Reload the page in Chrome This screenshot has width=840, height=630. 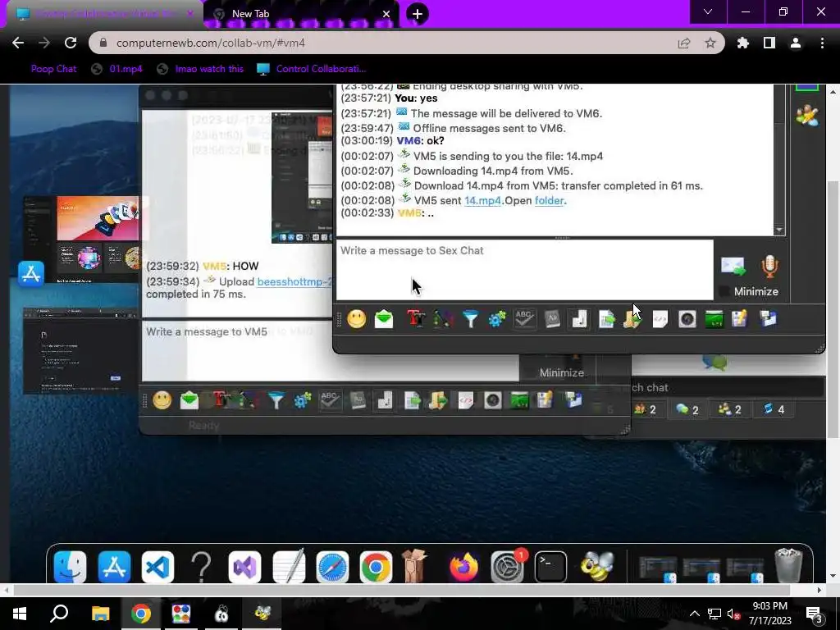71,43
